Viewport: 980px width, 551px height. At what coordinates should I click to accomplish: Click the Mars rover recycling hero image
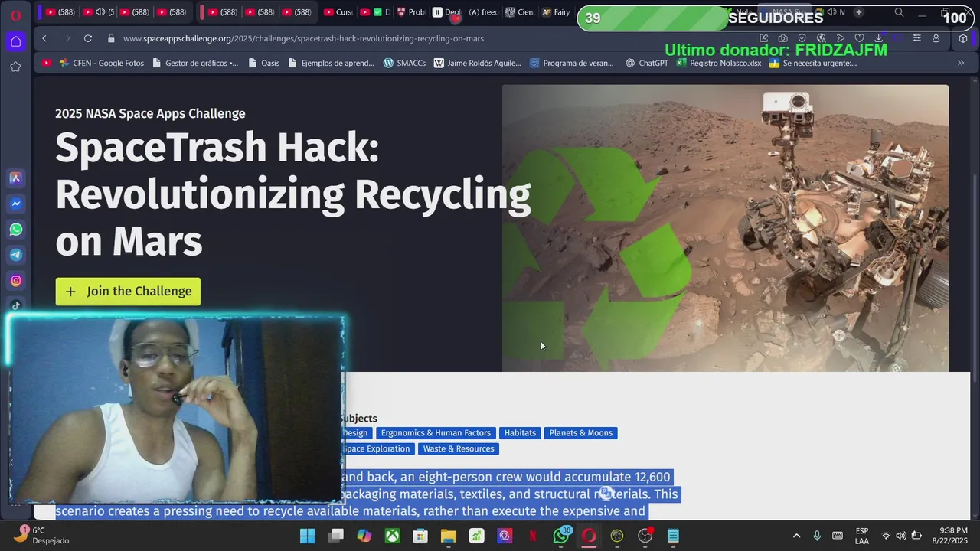(725, 228)
